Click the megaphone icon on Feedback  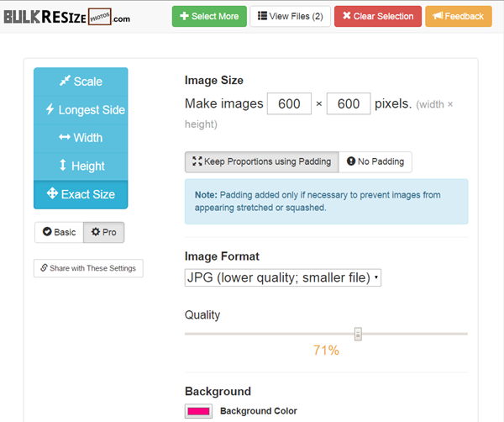pyautogui.click(x=438, y=16)
